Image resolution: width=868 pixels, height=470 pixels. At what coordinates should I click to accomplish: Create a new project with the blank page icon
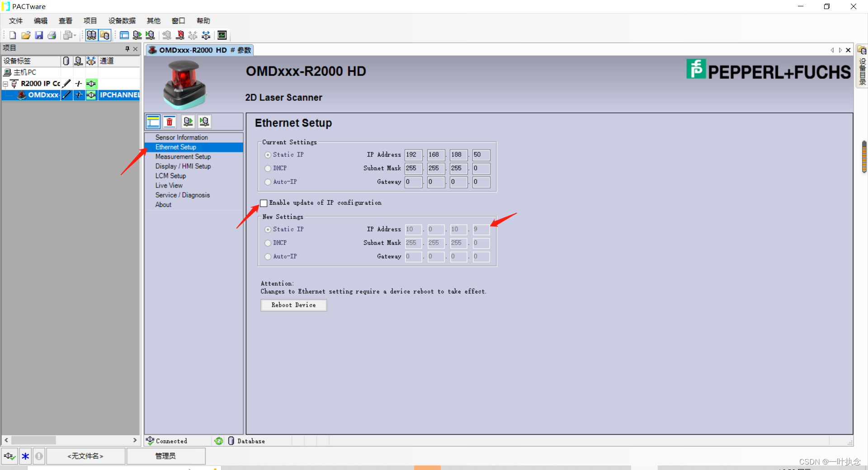click(13, 35)
